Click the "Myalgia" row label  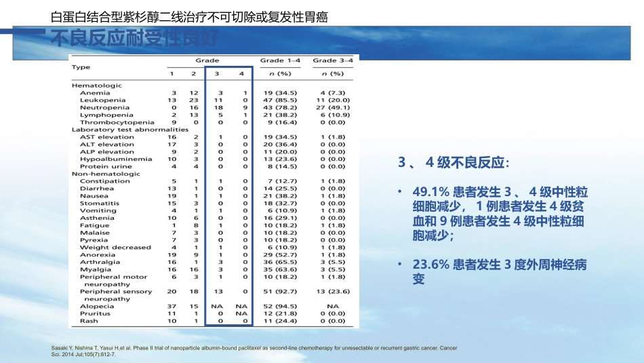pos(96,269)
